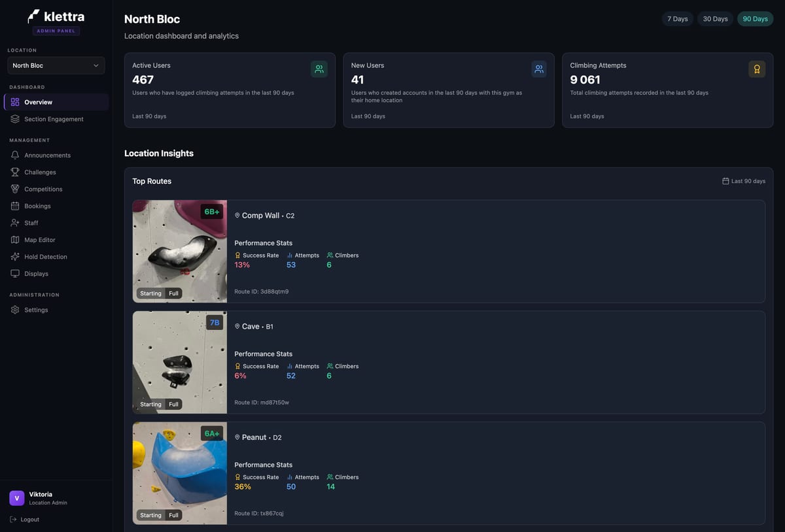Select the Starting view on Peanut image
The image size is (785, 532).
(x=150, y=516)
